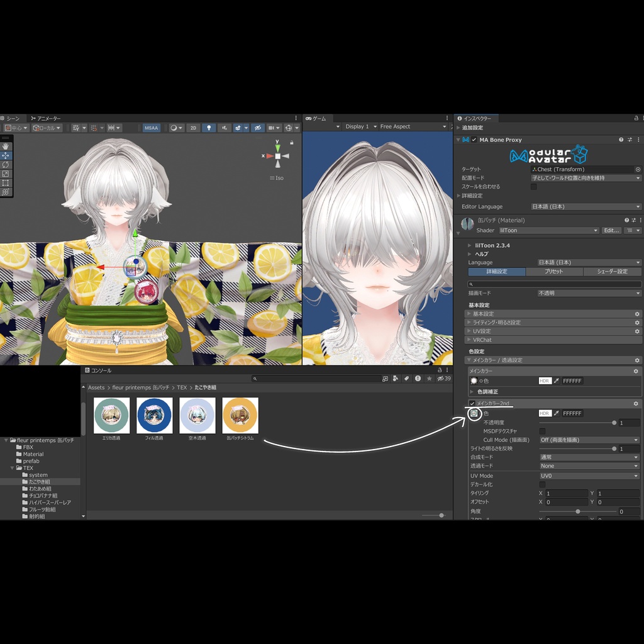Select the Rotate tool

pyautogui.click(x=5, y=164)
